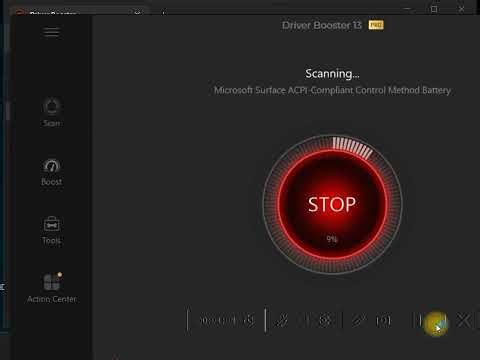Viewport: 480px width, 360px height.
Task: Open the Action Center in sidebar
Action: pos(52,288)
